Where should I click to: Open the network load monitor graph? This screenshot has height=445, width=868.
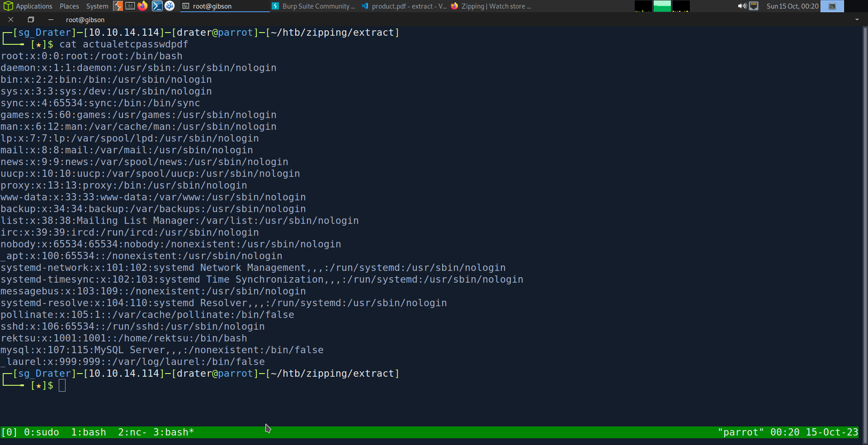point(681,6)
